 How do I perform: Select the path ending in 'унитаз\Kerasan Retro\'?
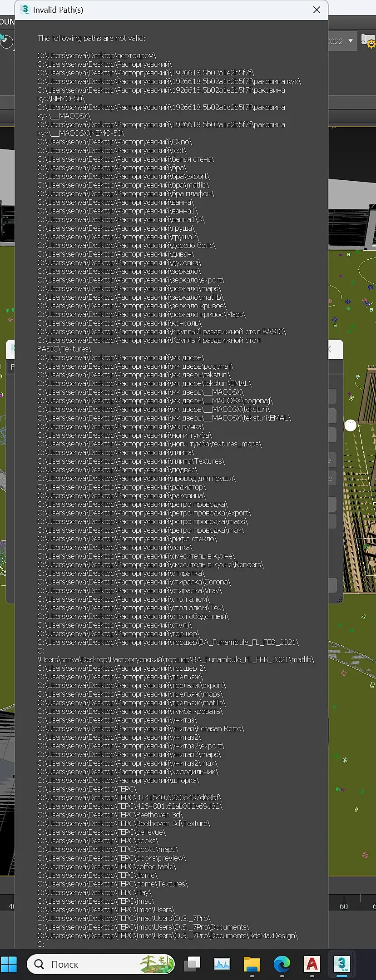141,728
